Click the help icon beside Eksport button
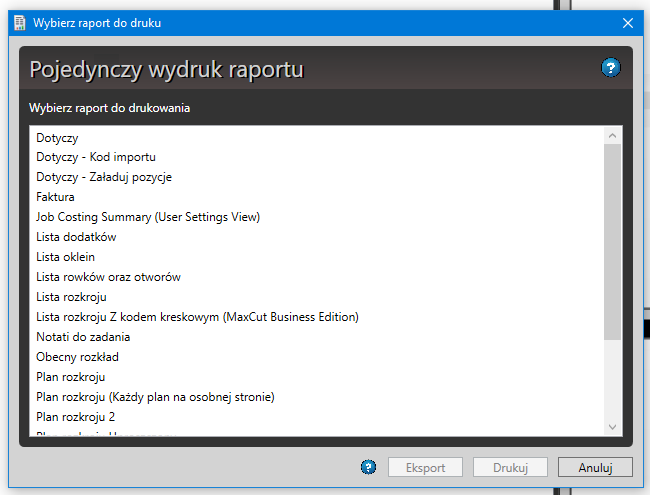The height and width of the screenshot is (495, 650). click(x=368, y=467)
